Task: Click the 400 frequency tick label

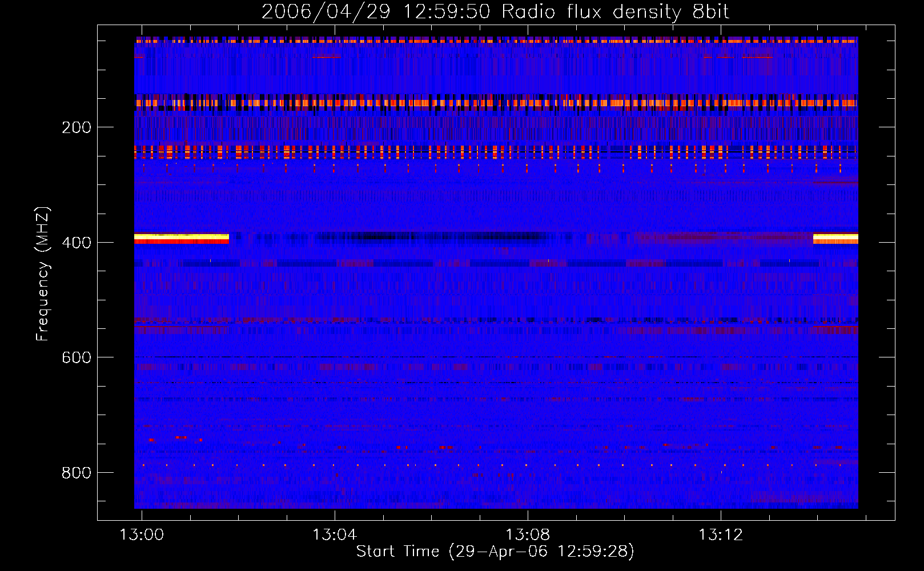Action: [x=77, y=243]
